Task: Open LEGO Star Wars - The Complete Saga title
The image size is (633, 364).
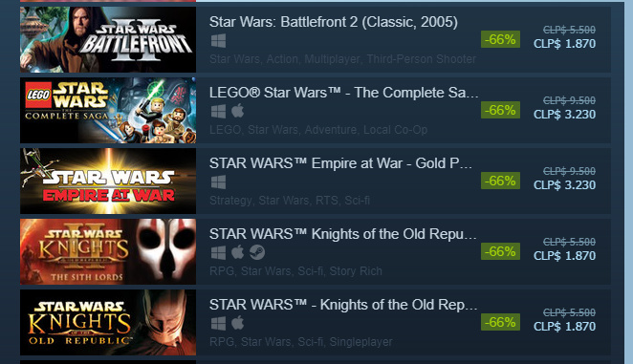Action: 344,93
